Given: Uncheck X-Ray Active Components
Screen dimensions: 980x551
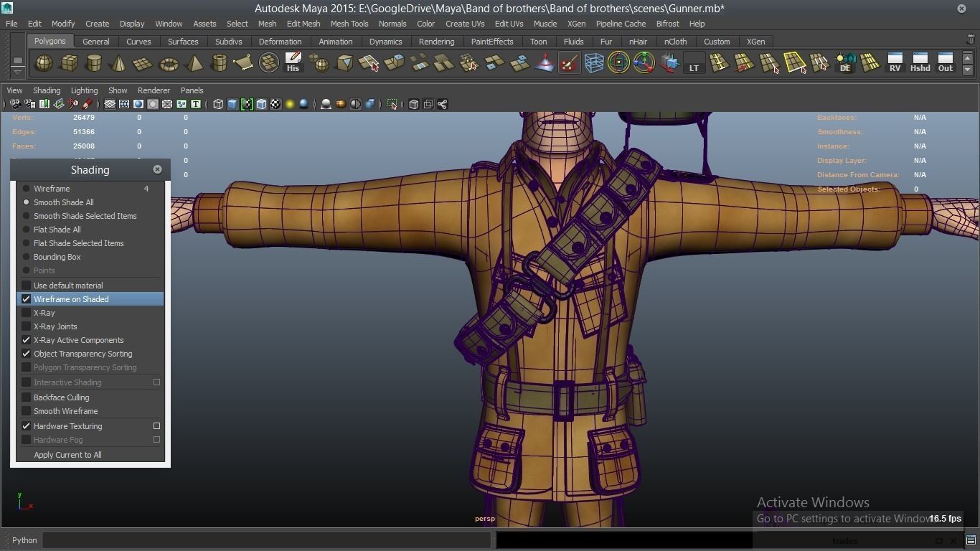Looking at the screenshot, I should click(26, 340).
